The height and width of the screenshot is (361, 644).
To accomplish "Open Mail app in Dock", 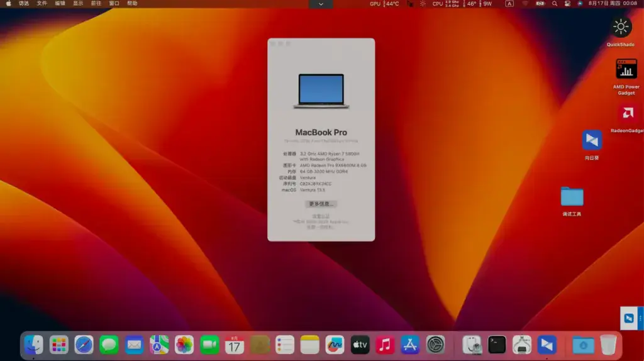I will tap(134, 345).
